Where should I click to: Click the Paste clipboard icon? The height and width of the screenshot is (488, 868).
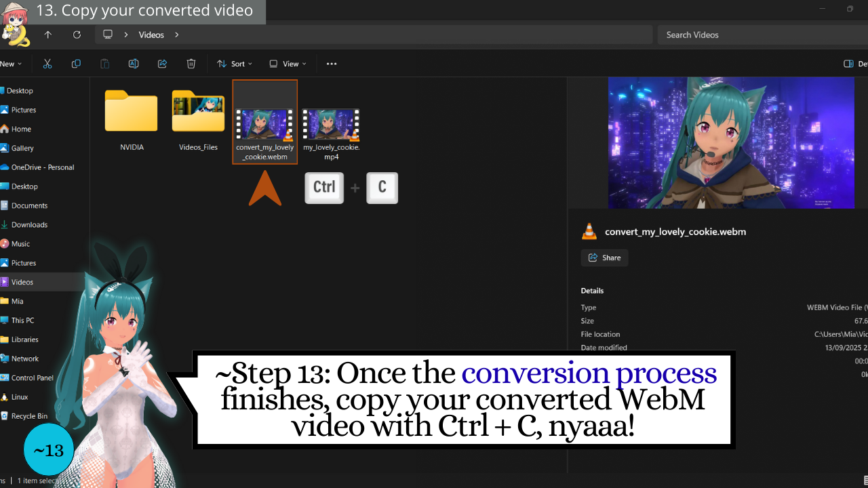(x=104, y=64)
